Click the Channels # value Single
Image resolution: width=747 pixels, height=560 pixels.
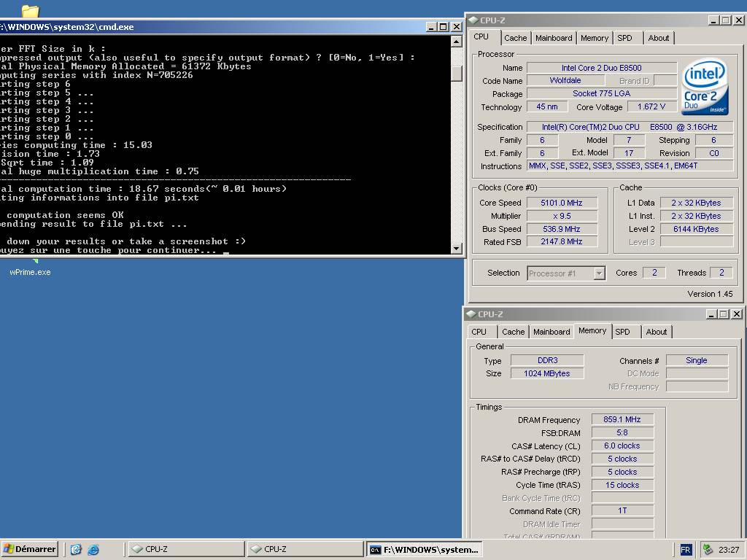(x=697, y=360)
